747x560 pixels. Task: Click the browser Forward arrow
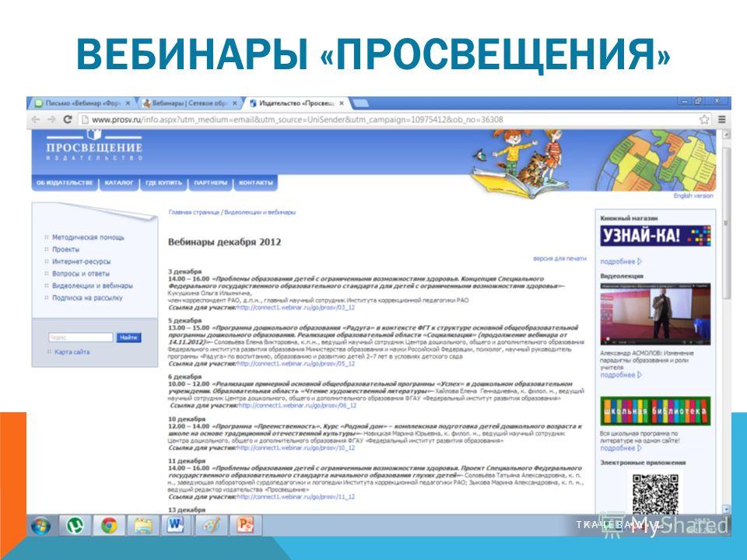51,120
